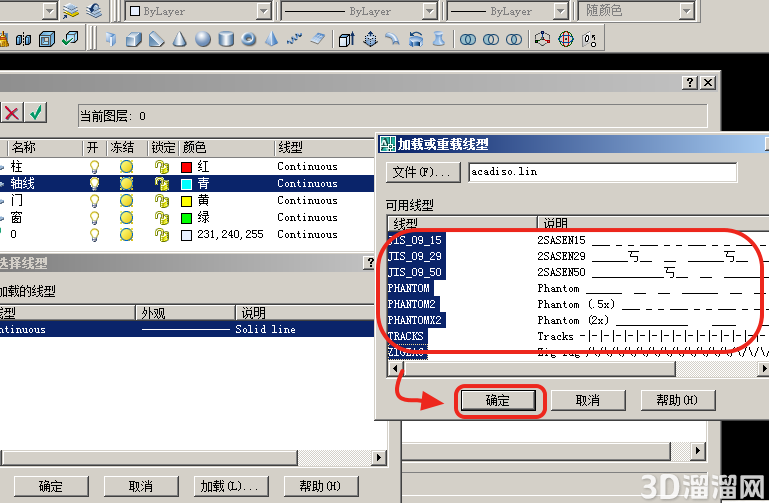Viewport: 769px width, 503px height.
Task: Click 线型 column header in load linetype dialog
Action: click(462, 223)
